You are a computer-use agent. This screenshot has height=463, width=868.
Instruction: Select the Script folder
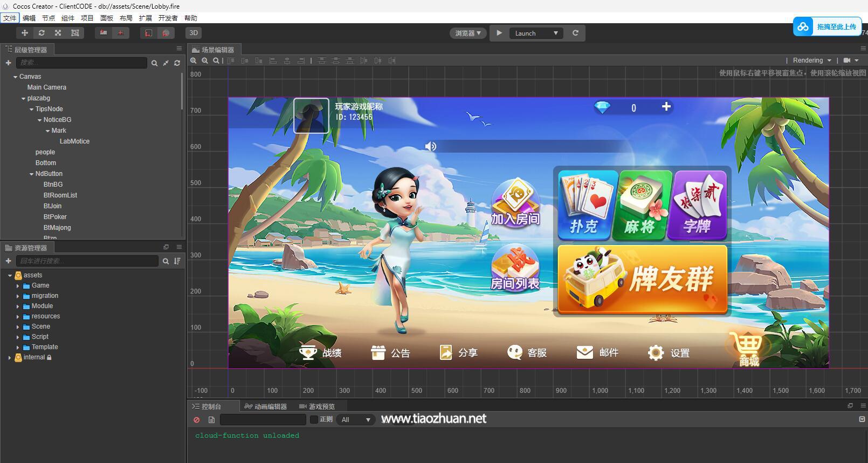point(40,337)
